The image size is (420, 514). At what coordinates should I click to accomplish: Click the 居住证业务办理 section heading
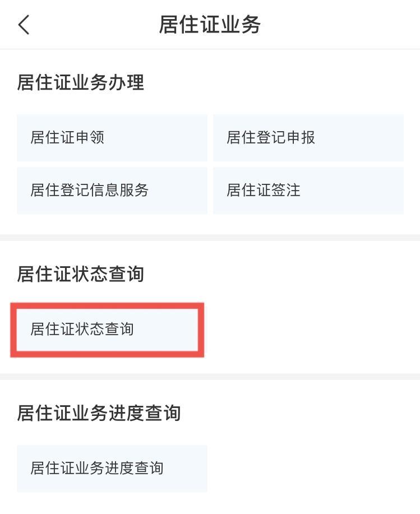81,83
